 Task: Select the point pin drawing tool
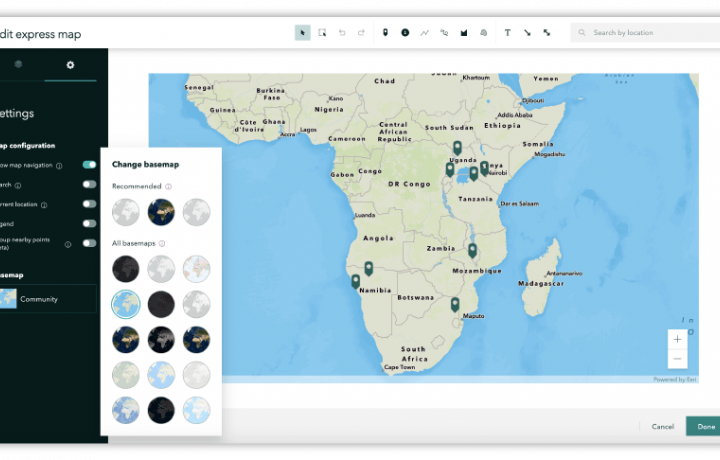point(385,33)
